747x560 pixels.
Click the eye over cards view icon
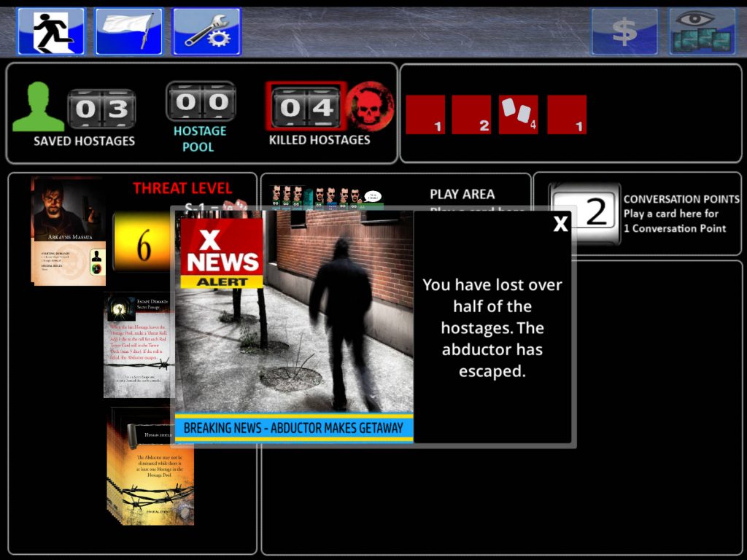pos(703,31)
